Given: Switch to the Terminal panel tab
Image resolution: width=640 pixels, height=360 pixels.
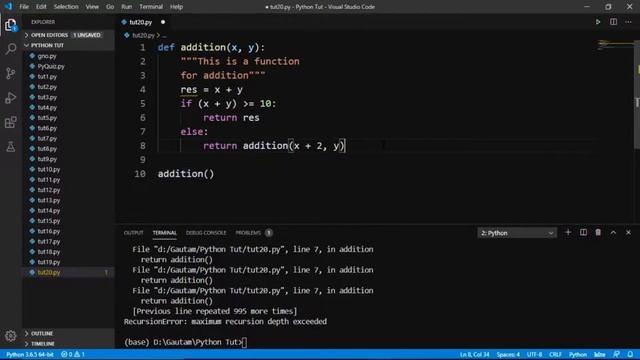Looking at the screenshot, I should pyautogui.click(x=164, y=233).
